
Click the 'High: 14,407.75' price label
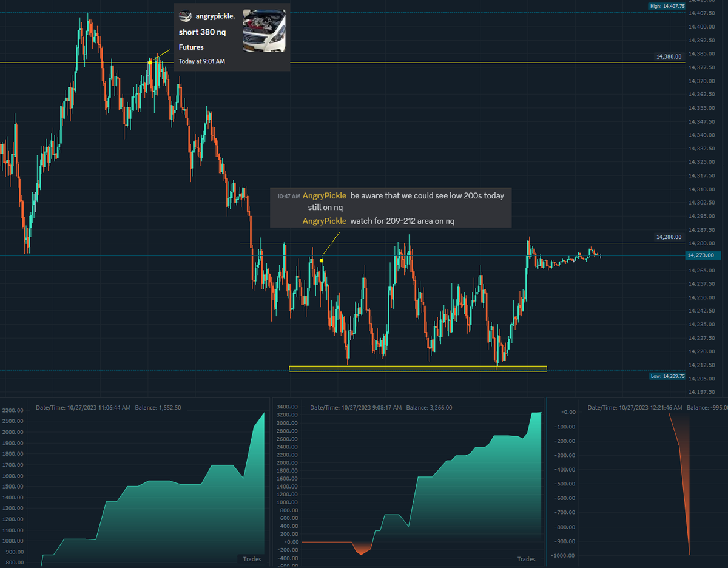667,6
